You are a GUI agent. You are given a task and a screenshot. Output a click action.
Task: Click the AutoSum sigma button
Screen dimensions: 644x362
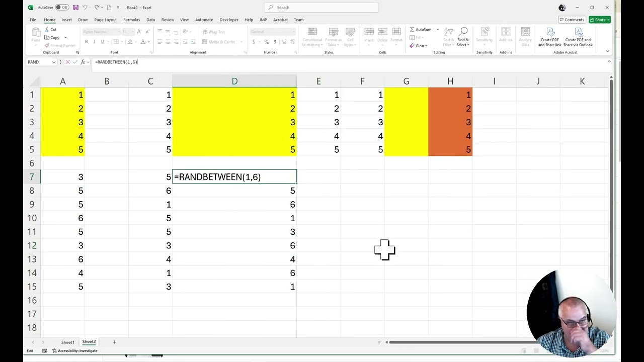421,30
